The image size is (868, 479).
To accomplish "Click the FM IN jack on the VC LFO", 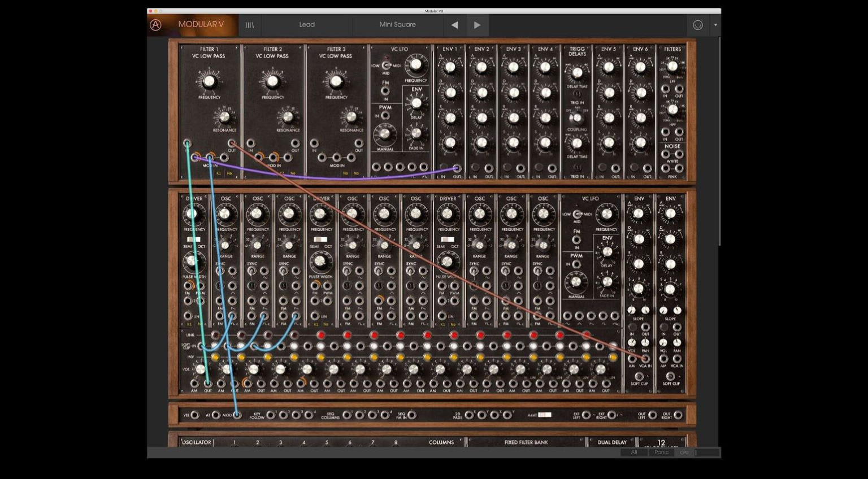I will tap(386, 90).
